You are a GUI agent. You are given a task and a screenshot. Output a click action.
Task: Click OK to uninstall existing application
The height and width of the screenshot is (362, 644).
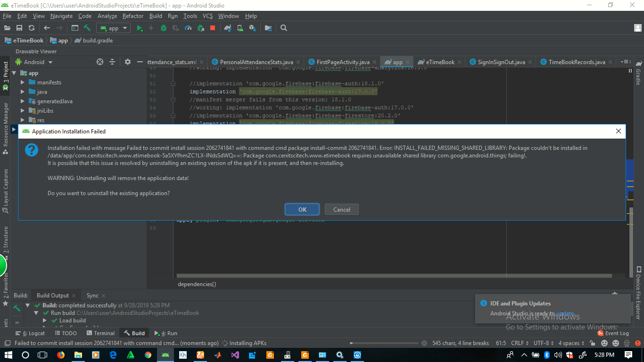(302, 209)
